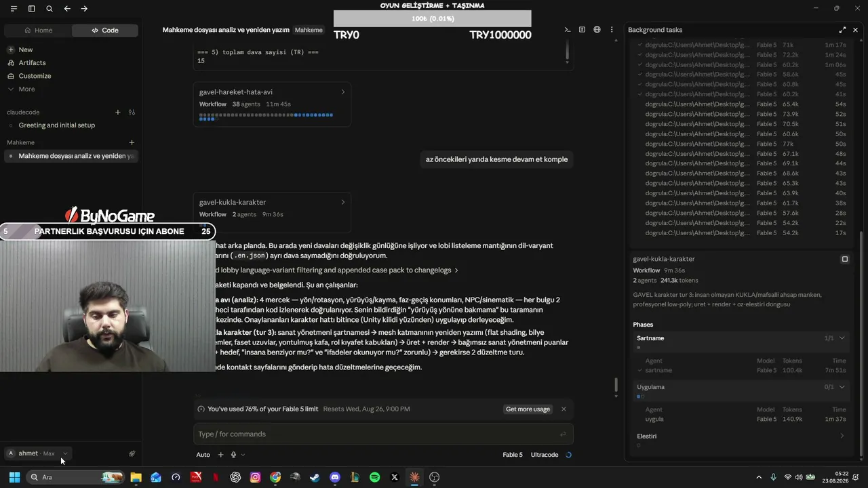Open the hamburger menu icon at top left
This screenshot has width=868, height=488.
14,9
